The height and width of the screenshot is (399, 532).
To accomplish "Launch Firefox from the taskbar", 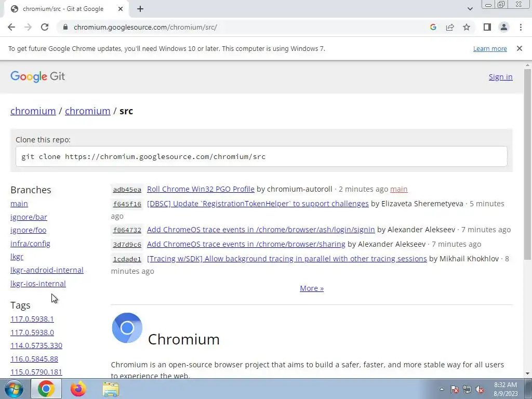I will click(78, 389).
